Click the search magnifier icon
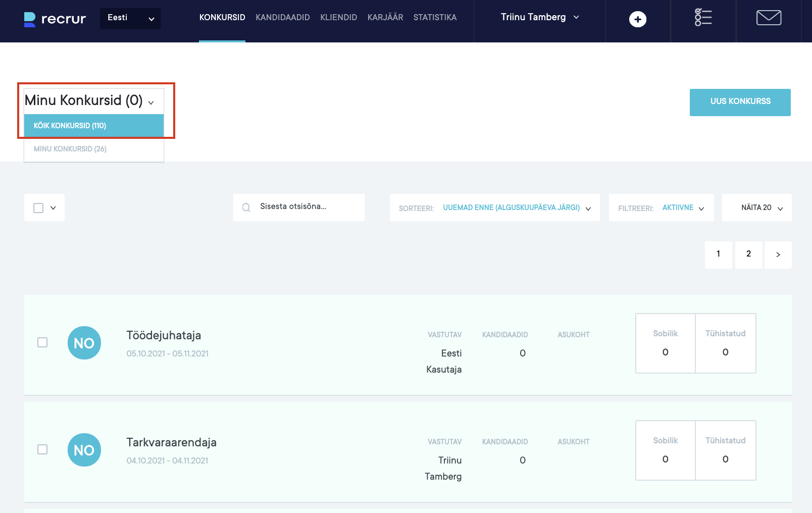This screenshot has width=812, height=513. (246, 208)
